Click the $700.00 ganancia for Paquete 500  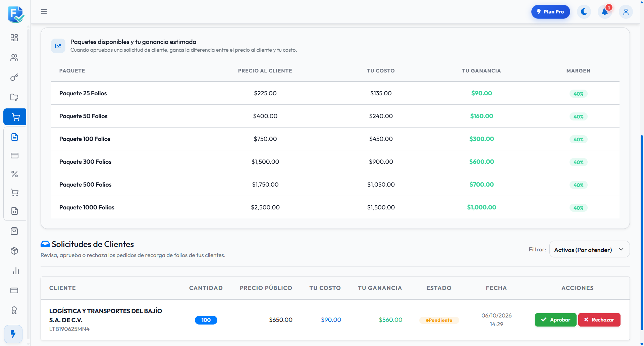click(x=481, y=185)
